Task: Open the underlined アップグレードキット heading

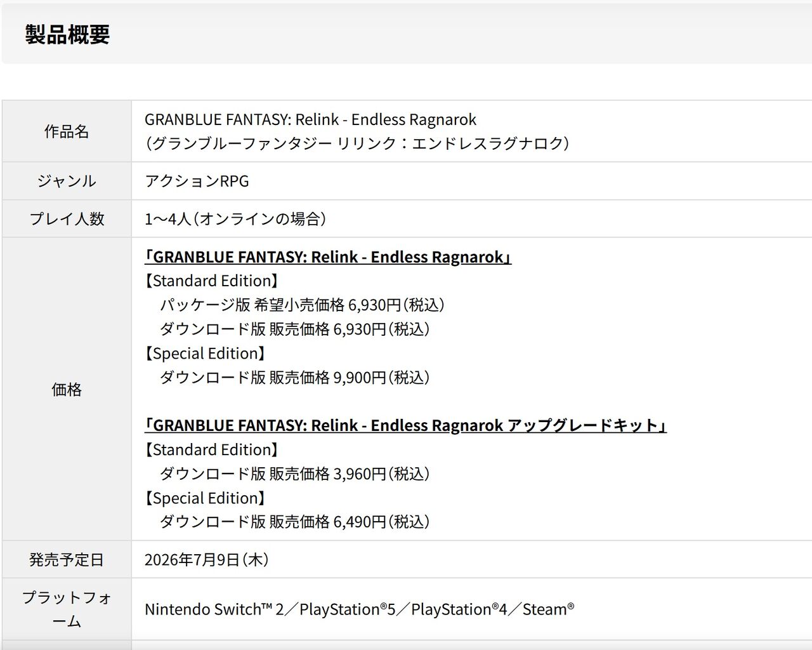Action: (x=405, y=425)
